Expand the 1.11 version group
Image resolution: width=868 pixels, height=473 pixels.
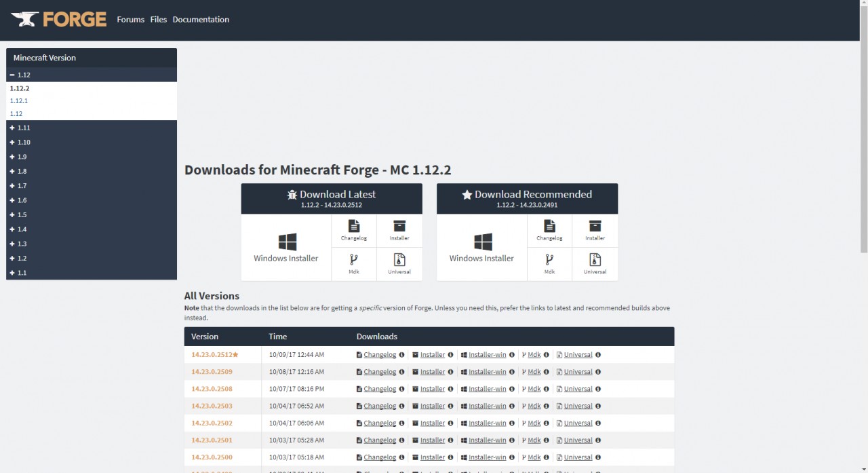pos(92,128)
